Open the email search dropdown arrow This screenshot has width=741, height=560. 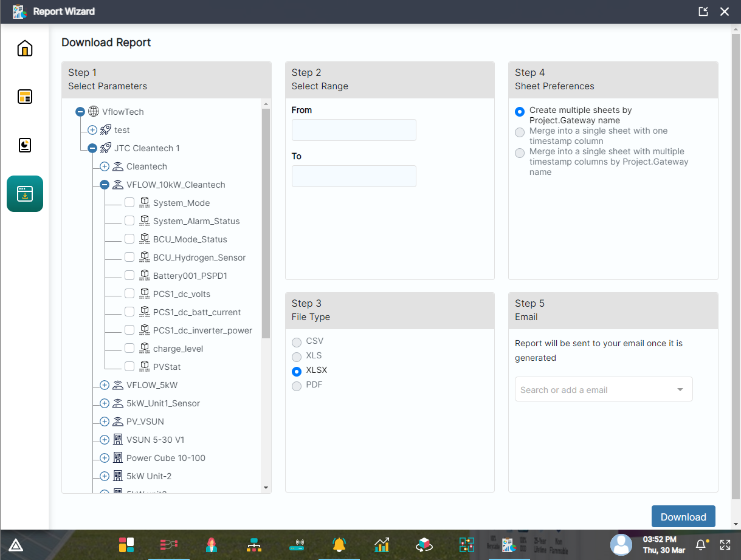[x=680, y=390]
